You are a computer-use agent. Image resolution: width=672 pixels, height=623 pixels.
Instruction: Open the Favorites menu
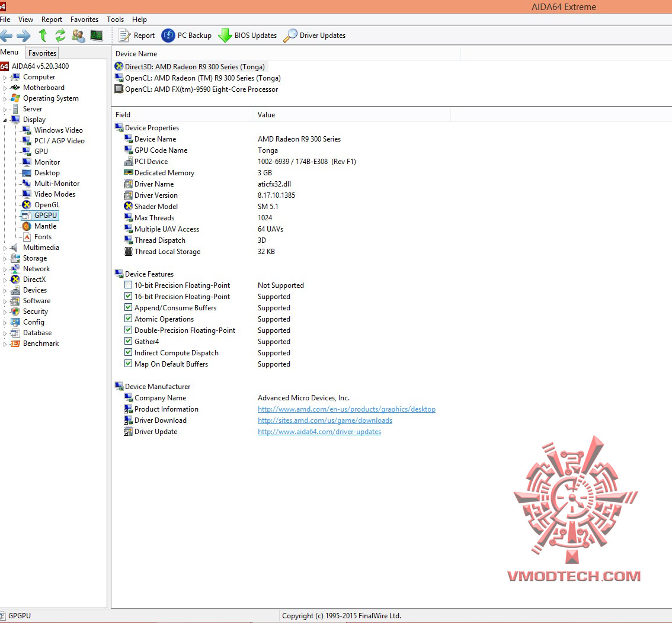84,20
